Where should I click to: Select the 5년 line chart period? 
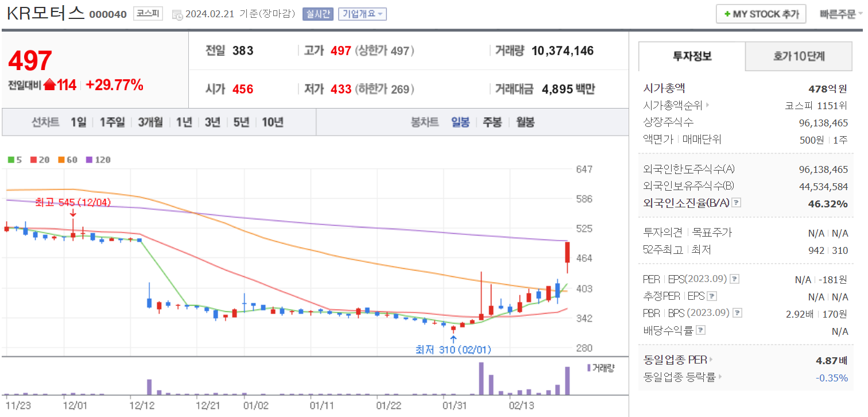pyautogui.click(x=241, y=122)
